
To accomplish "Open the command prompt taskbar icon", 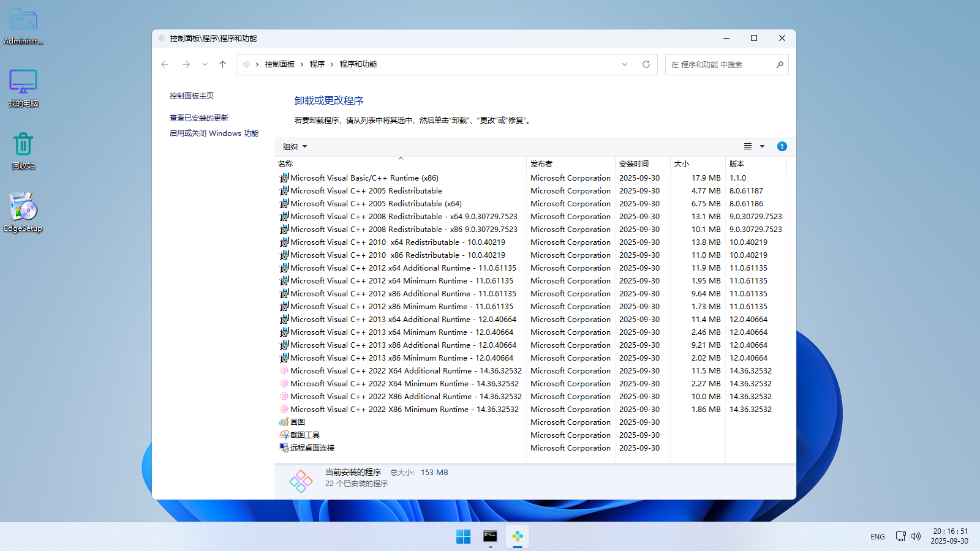I will 490,536.
